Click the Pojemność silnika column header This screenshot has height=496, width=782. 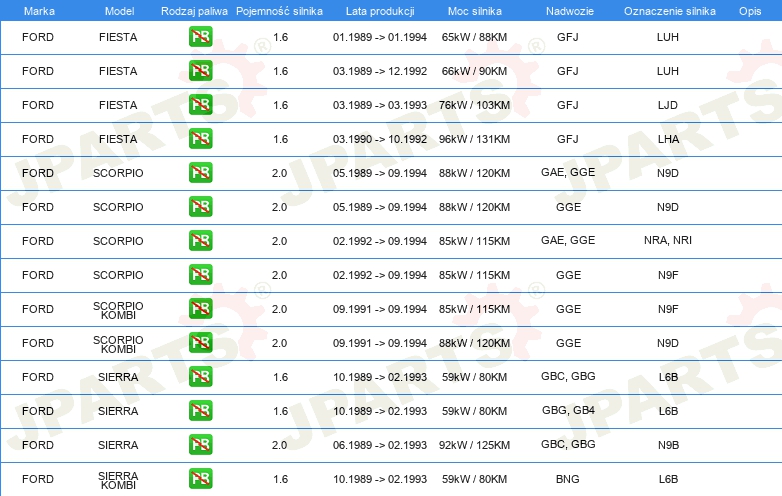(x=279, y=11)
